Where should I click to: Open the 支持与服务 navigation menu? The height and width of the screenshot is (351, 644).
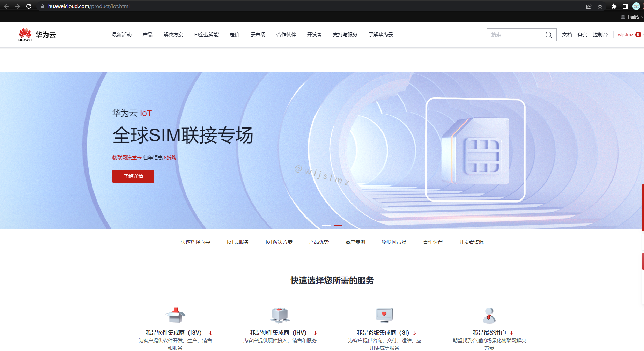click(x=345, y=35)
